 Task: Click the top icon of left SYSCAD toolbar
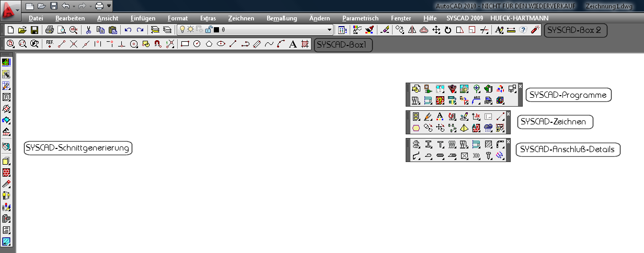[6, 62]
